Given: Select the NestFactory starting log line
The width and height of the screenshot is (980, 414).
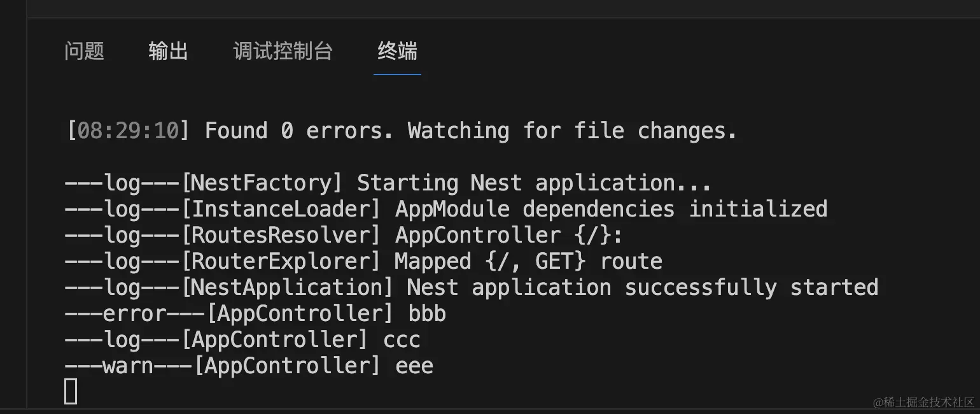Looking at the screenshot, I should (x=388, y=183).
